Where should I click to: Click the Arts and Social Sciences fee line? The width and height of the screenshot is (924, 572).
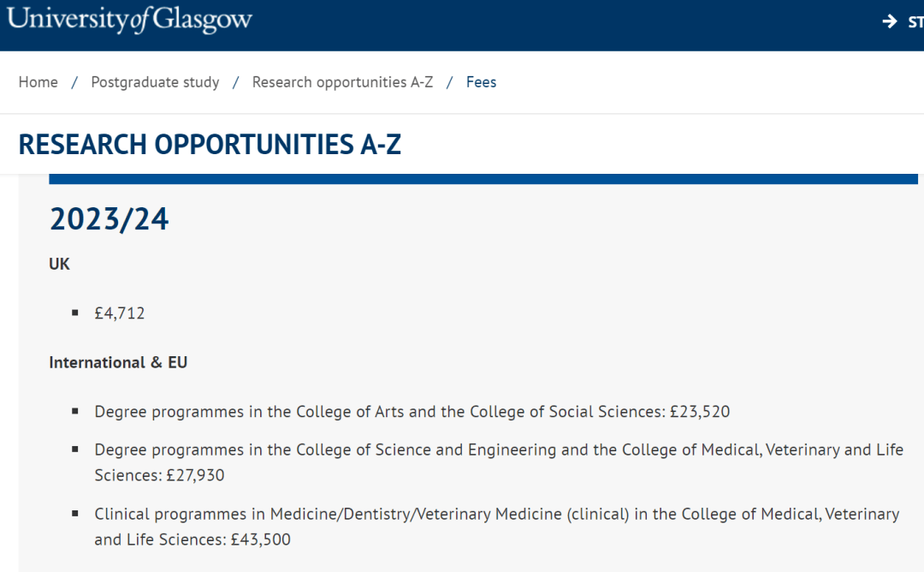412,412
